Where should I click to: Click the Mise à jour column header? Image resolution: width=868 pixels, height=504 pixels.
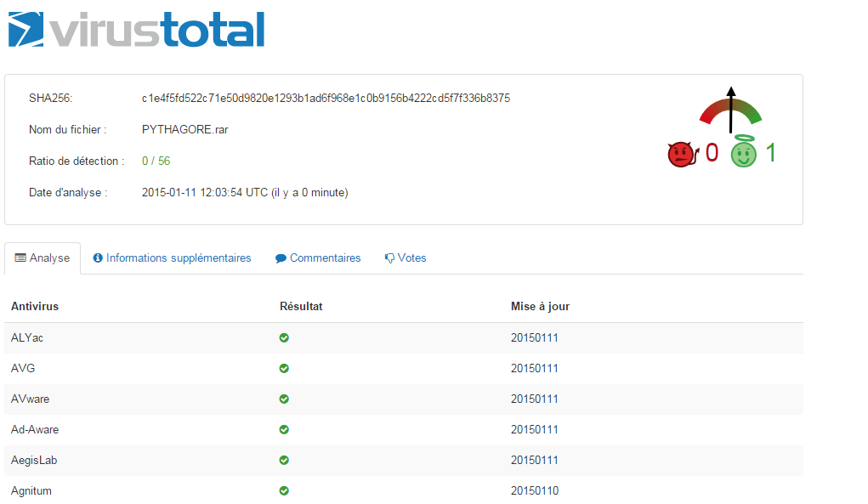click(541, 307)
